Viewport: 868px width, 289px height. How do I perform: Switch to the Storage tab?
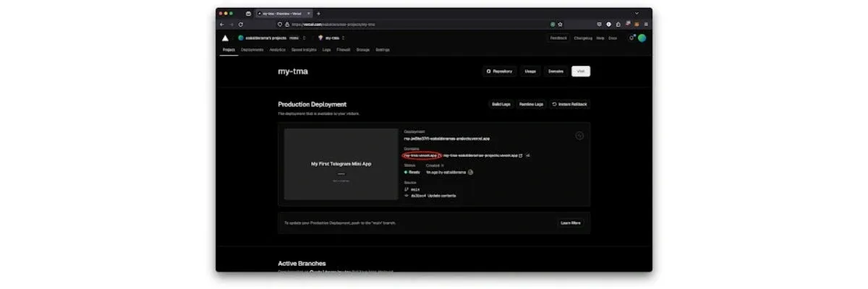363,50
